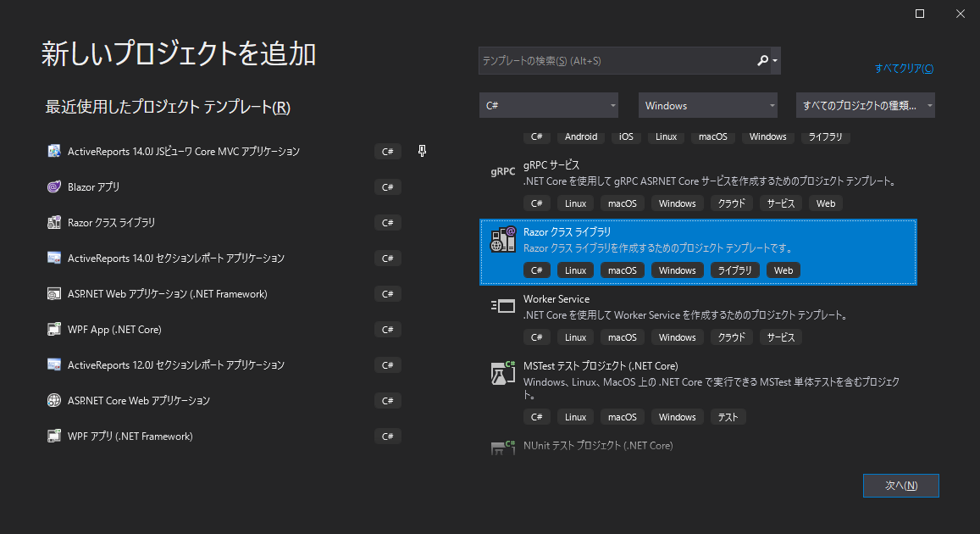This screenshot has width=980, height=534.
Task: Click the Linux tag under Worker Service
Action: point(575,337)
